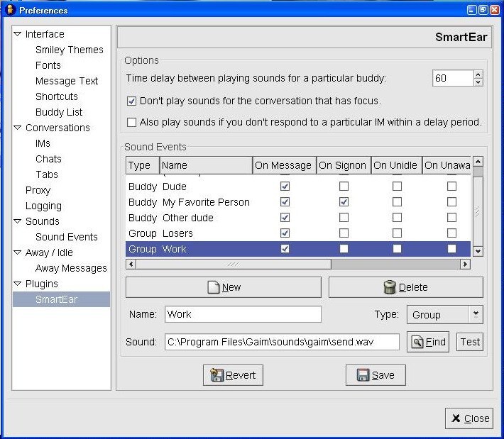Click On Message column header
The width and height of the screenshot is (504, 439).
click(x=284, y=165)
